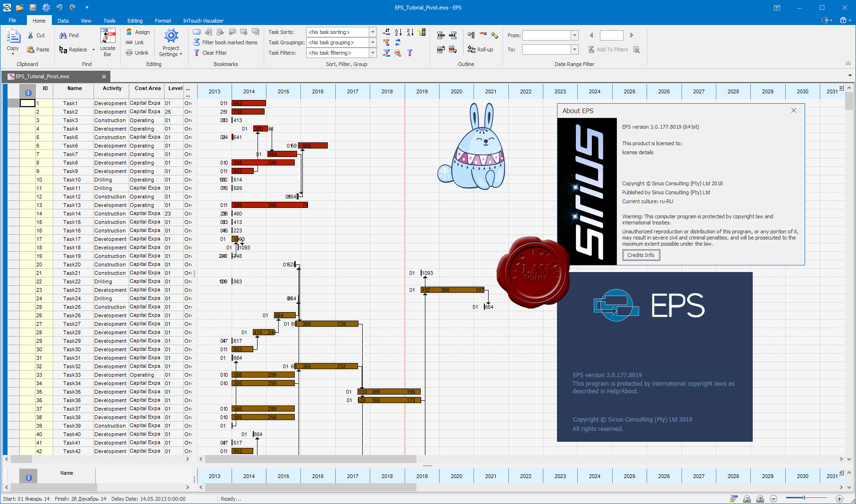Click the previous date range arrow
The image size is (856, 504).
591,35
